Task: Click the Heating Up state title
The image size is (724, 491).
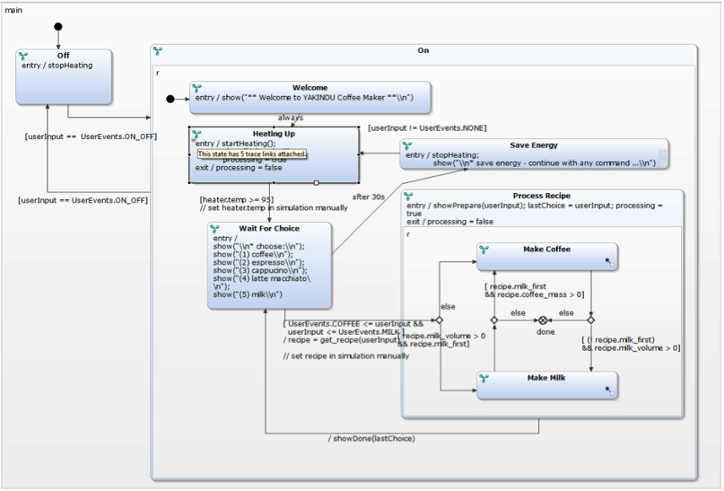Action: pos(273,133)
